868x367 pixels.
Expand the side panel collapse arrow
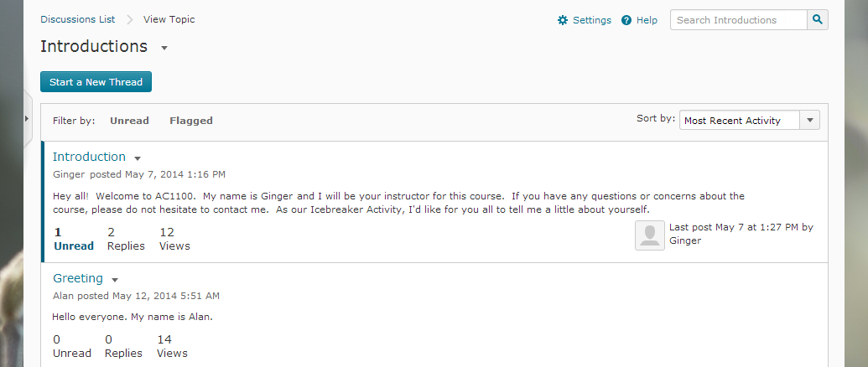(x=27, y=118)
